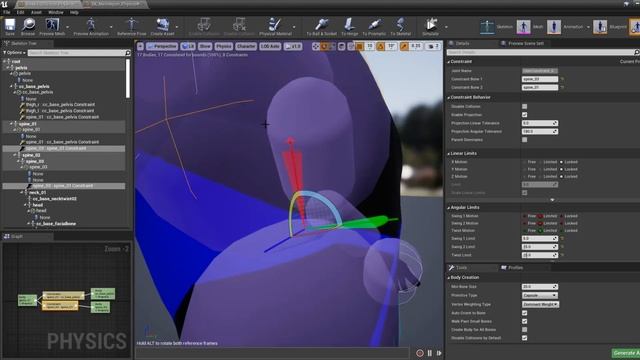Switch to Mesh editor mode icon
The height and width of the screenshot is (360, 640).
coord(523,27)
